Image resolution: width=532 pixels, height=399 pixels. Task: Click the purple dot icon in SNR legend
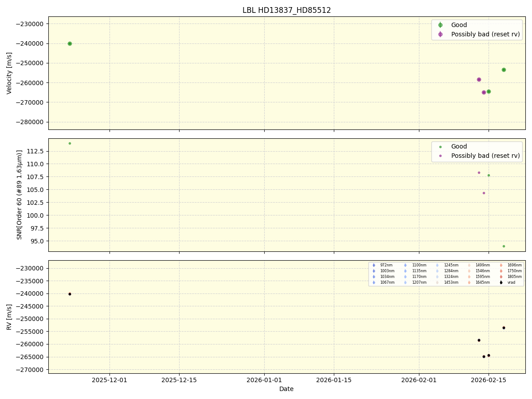tap(440, 156)
